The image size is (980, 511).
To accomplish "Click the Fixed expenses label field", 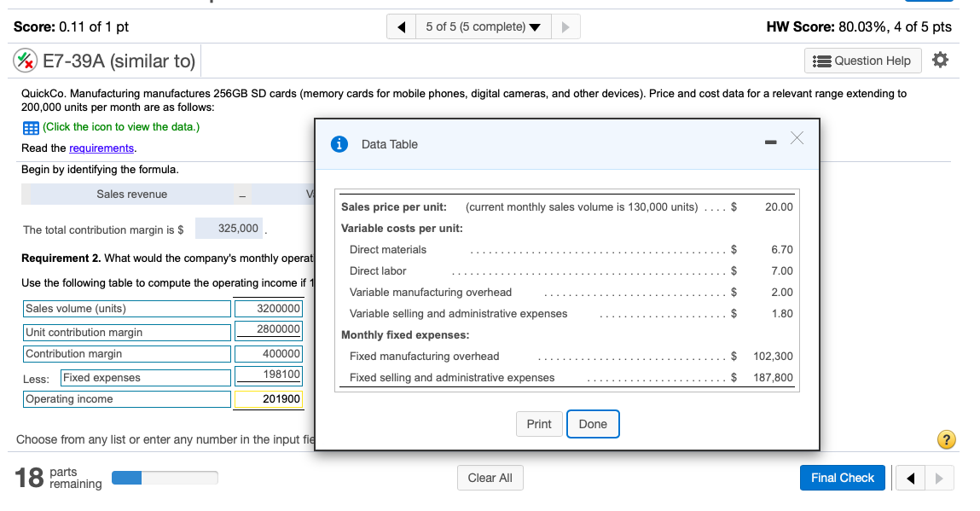I will point(146,378).
